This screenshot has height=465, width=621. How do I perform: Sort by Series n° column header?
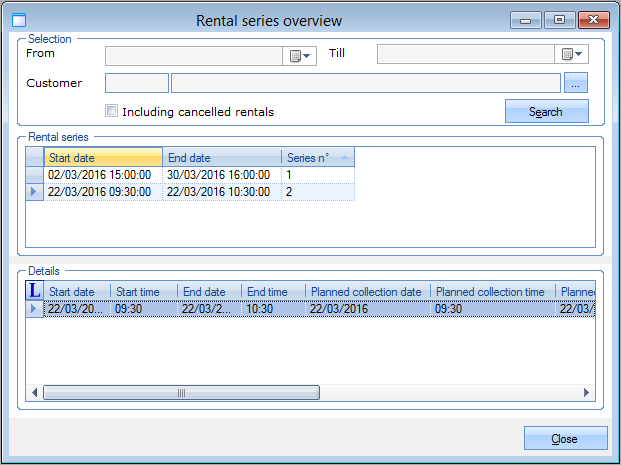click(x=318, y=157)
